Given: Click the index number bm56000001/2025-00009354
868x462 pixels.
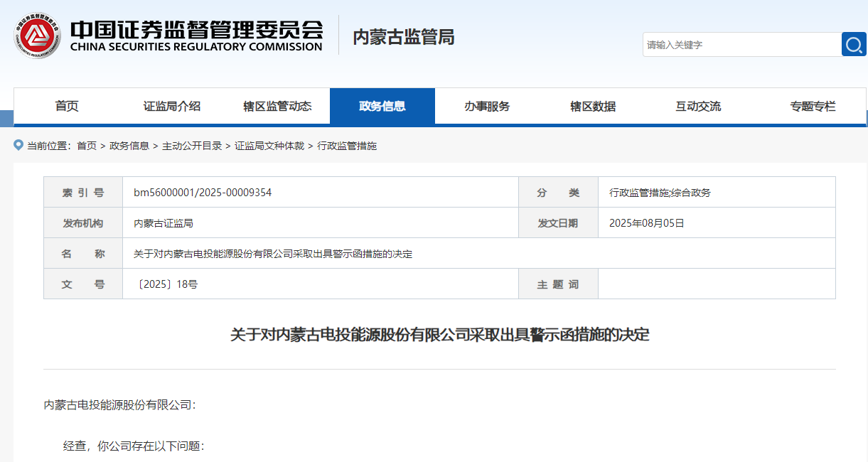Looking at the screenshot, I should [203, 193].
